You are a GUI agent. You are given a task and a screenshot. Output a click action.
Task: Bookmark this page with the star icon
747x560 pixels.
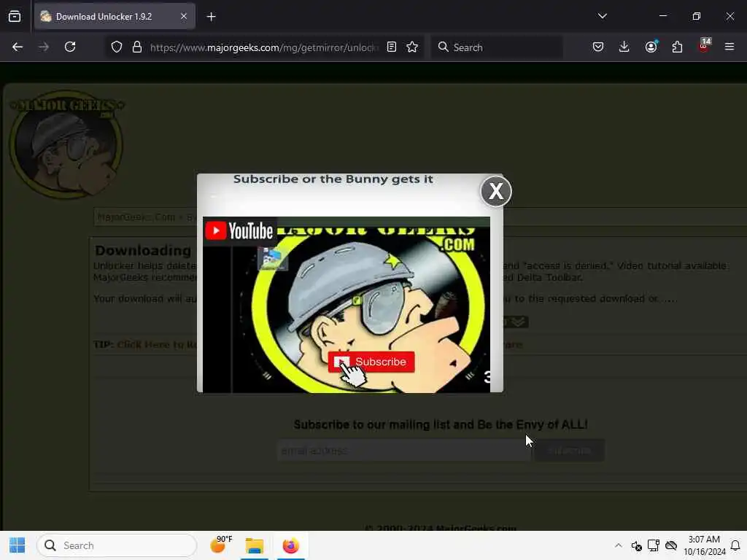coord(412,47)
